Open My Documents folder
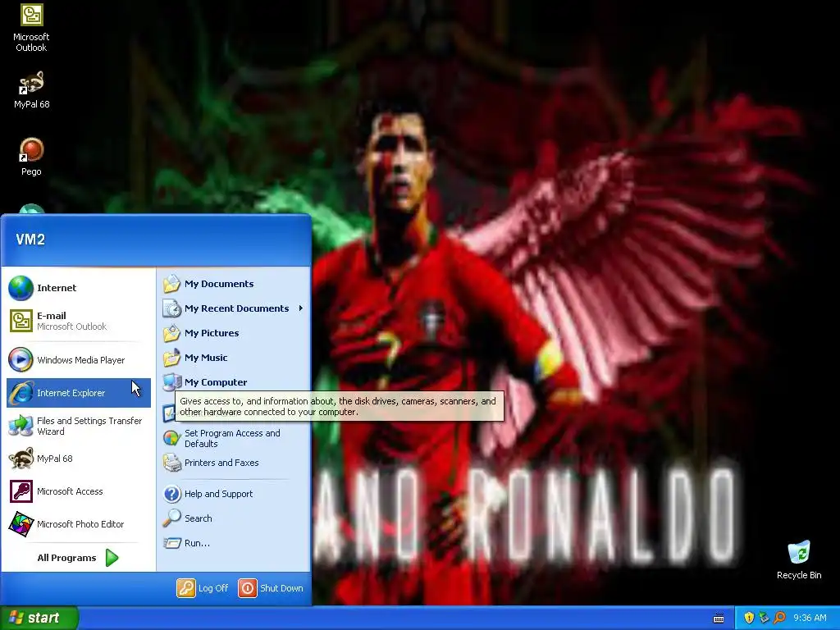The height and width of the screenshot is (630, 840). [234, 284]
